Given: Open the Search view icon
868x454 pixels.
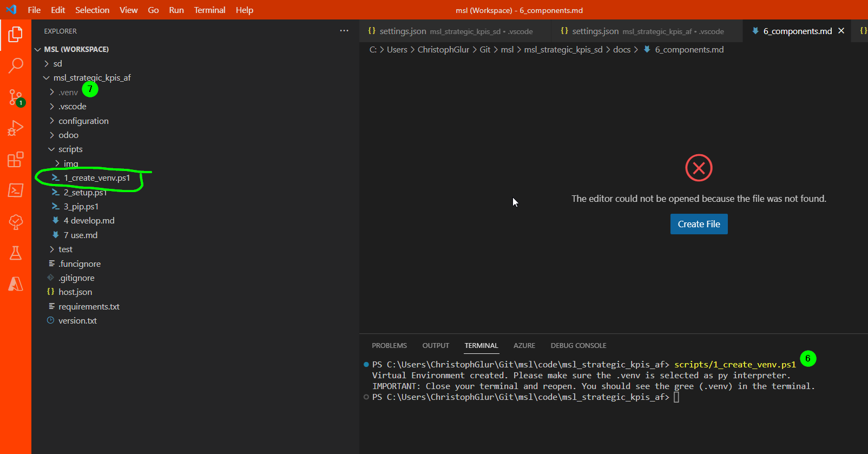Looking at the screenshot, I should pos(16,66).
